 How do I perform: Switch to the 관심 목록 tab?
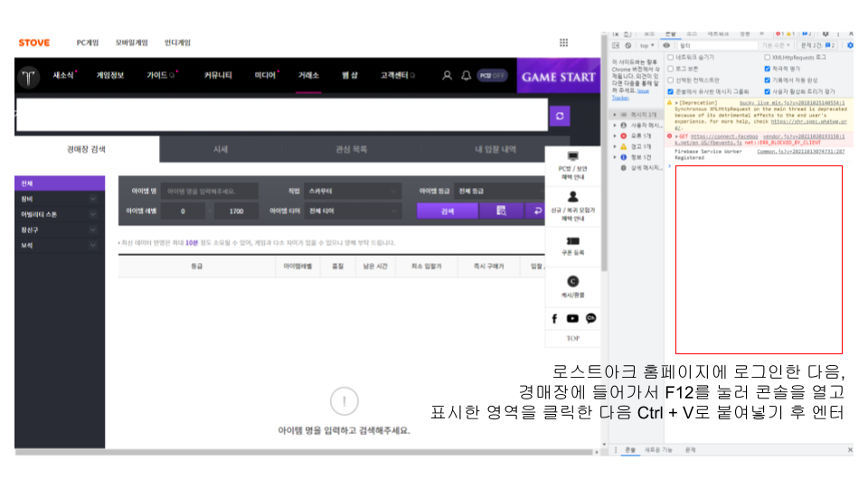click(351, 149)
